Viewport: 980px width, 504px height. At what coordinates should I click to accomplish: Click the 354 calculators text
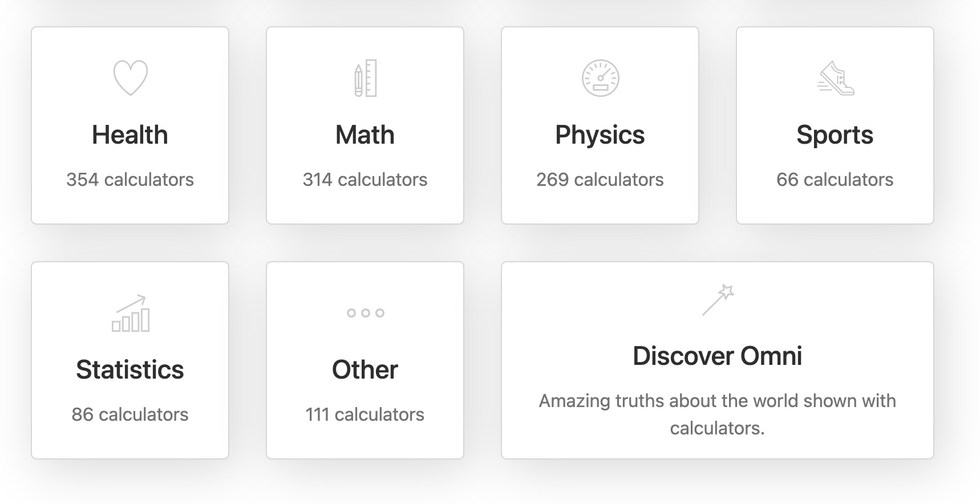(x=130, y=180)
